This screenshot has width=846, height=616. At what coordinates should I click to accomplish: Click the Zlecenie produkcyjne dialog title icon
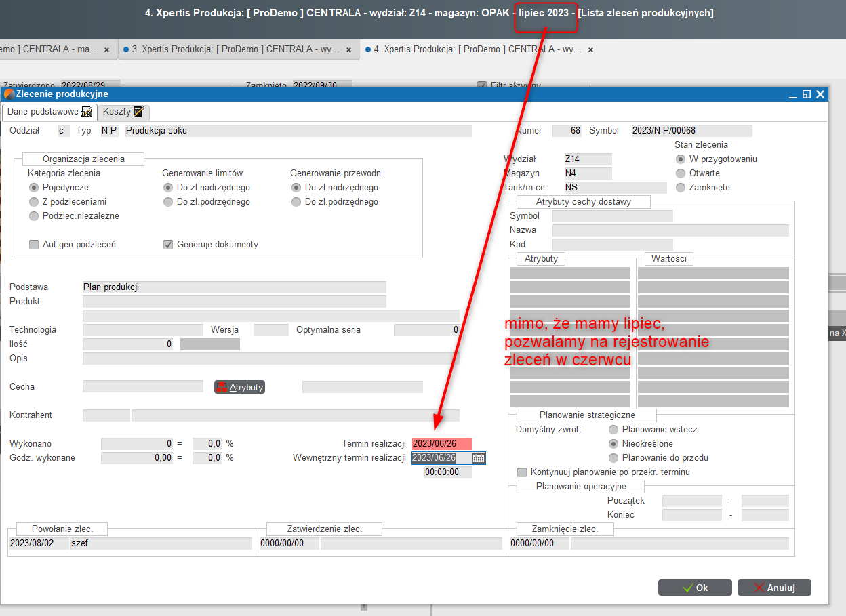(x=9, y=94)
